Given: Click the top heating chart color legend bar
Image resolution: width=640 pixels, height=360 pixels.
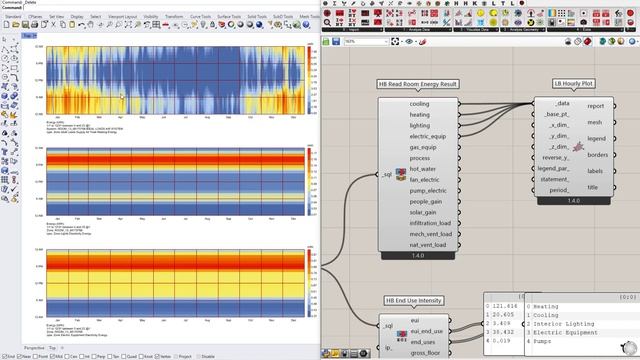Looking at the screenshot, I should [309, 80].
